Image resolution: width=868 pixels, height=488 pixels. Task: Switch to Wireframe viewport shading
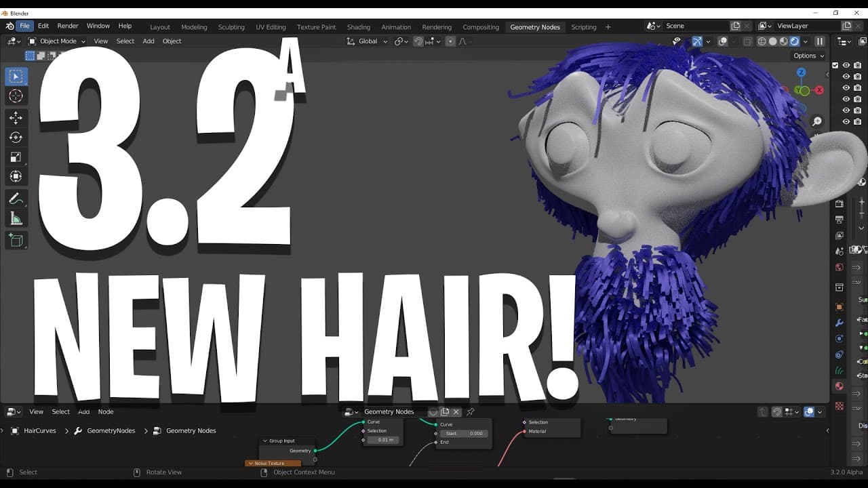762,41
